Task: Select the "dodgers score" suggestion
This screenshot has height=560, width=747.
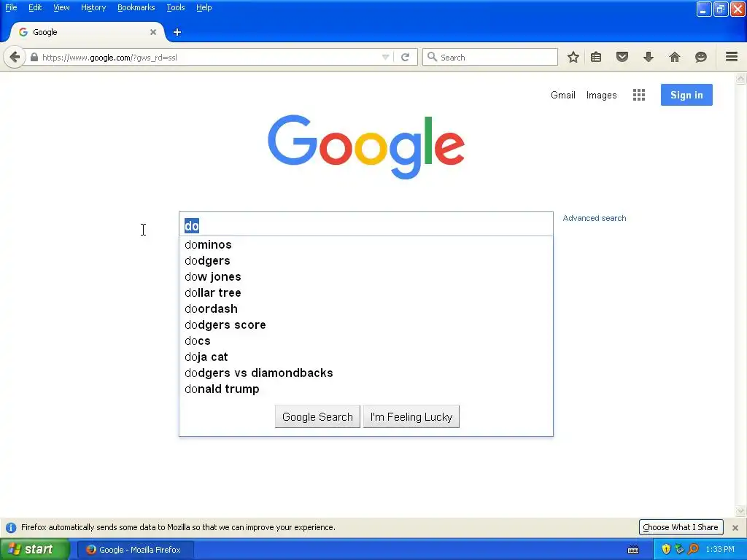Action: 366,324
